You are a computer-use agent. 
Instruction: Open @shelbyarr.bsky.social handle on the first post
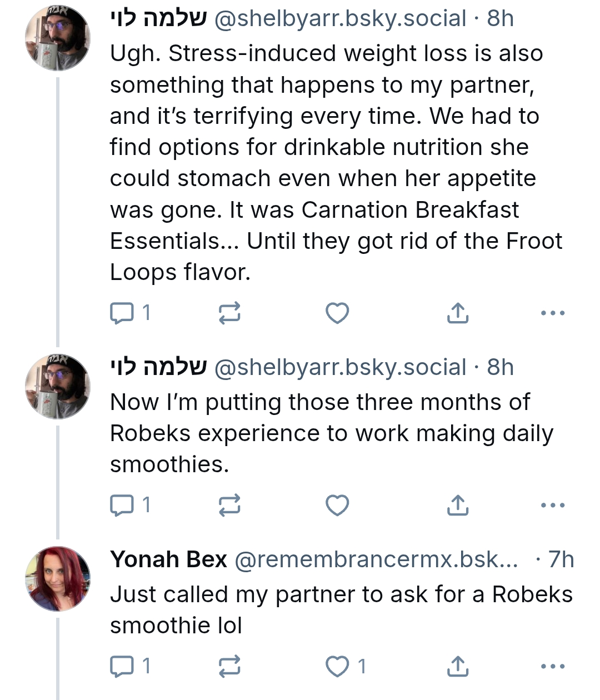point(340,18)
